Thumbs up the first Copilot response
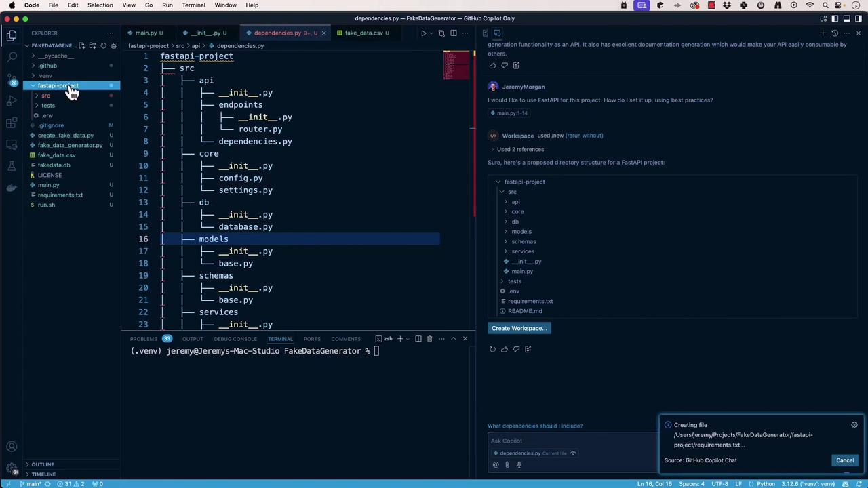Viewport: 868px width, 488px height. [x=492, y=66]
